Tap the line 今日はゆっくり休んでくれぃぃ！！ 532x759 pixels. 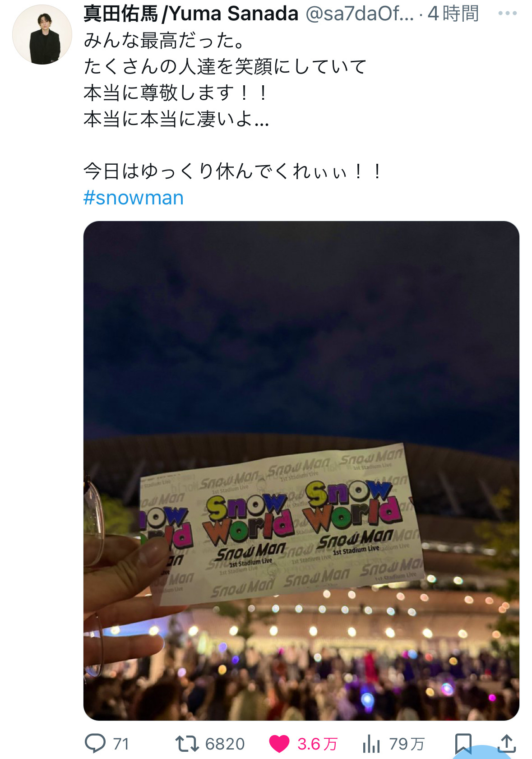233,171
